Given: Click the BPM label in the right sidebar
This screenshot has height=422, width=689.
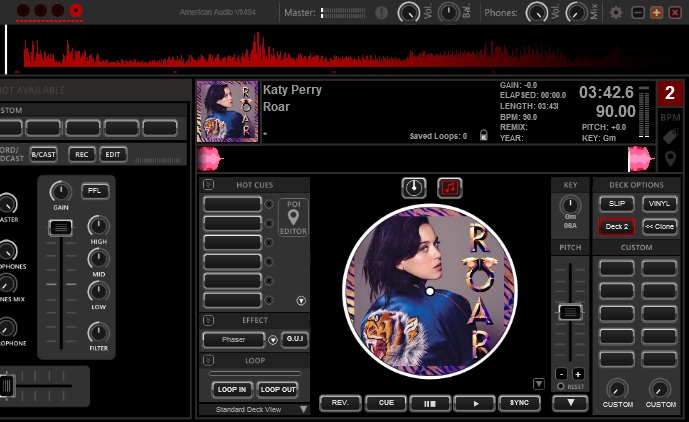Looking at the screenshot, I should click(670, 117).
